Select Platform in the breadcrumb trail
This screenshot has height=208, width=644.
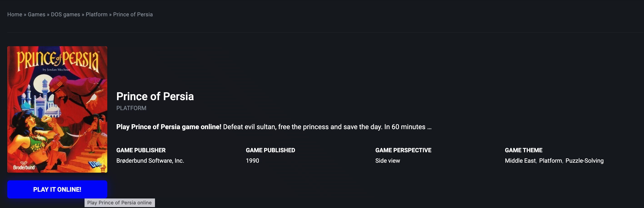pos(97,15)
